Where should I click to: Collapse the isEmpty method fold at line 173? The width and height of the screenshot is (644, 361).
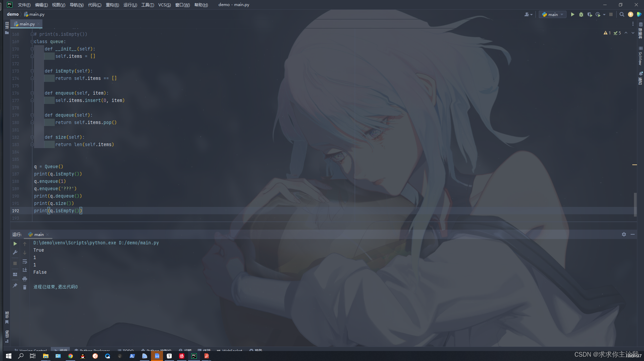pyautogui.click(x=32, y=71)
